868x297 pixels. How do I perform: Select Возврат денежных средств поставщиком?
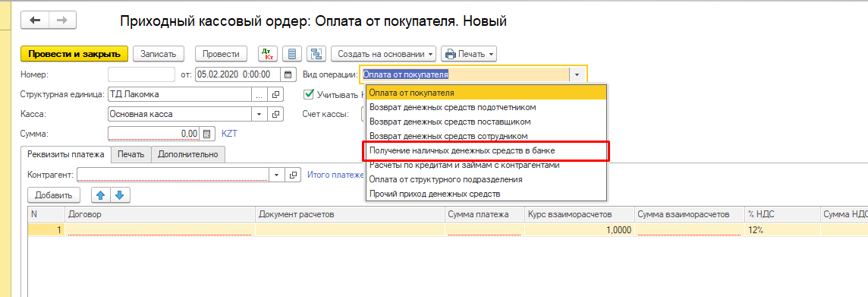(486, 122)
